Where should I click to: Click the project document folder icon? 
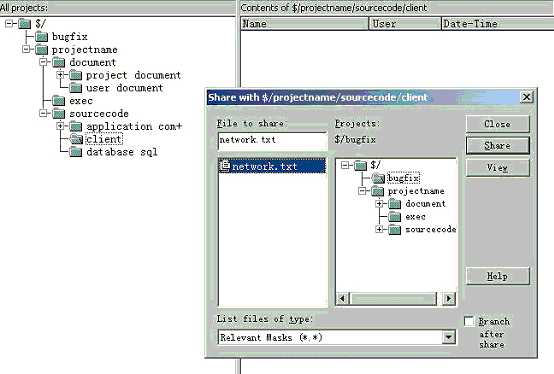(x=76, y=75)
